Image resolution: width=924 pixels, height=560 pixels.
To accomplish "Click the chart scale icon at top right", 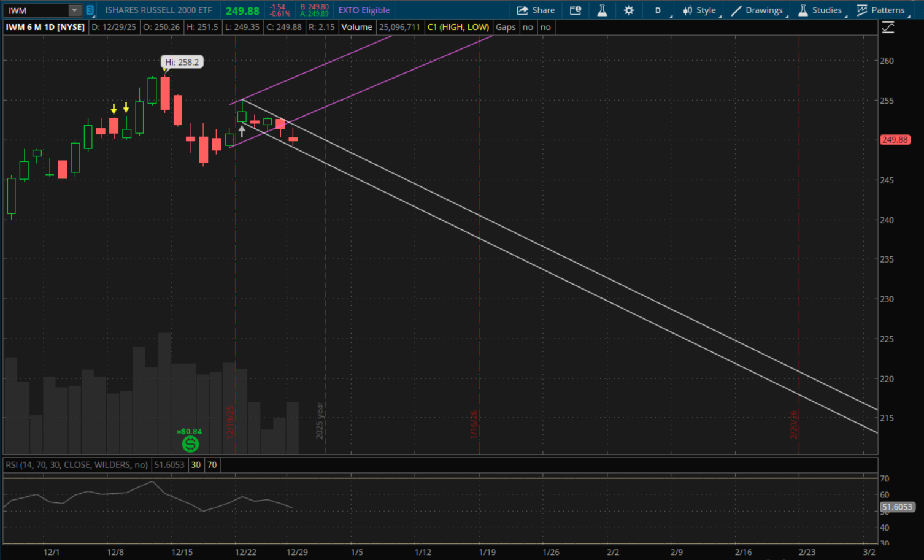I will point(888,28).
